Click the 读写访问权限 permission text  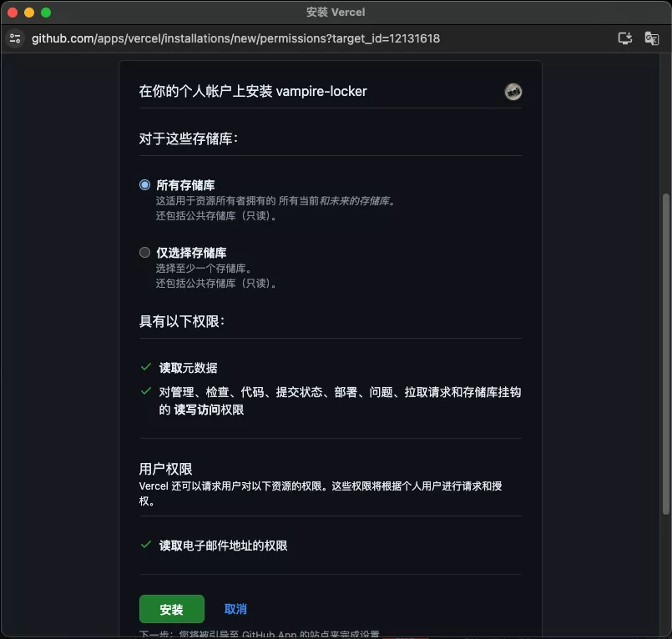[209, 410]
